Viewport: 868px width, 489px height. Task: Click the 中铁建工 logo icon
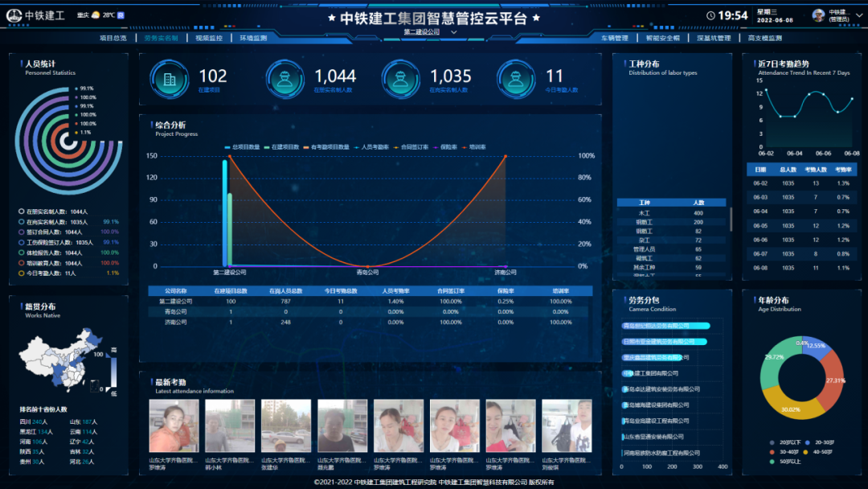point(14,16)
